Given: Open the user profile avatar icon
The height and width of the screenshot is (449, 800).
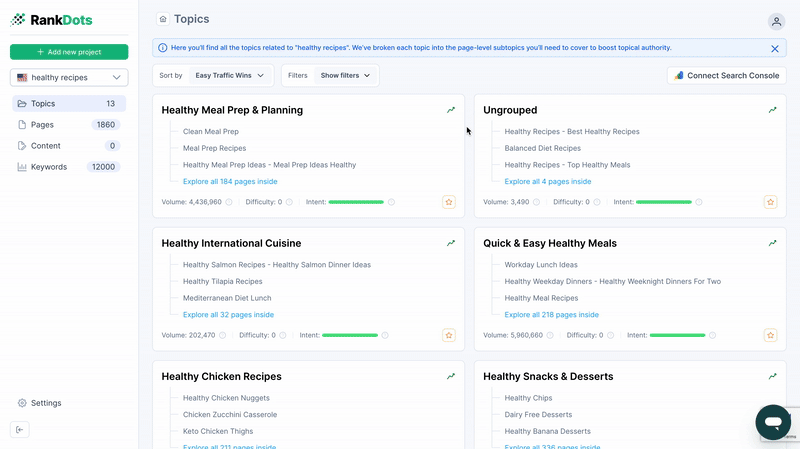Looking at the screenshot, I should click(776, 21).
